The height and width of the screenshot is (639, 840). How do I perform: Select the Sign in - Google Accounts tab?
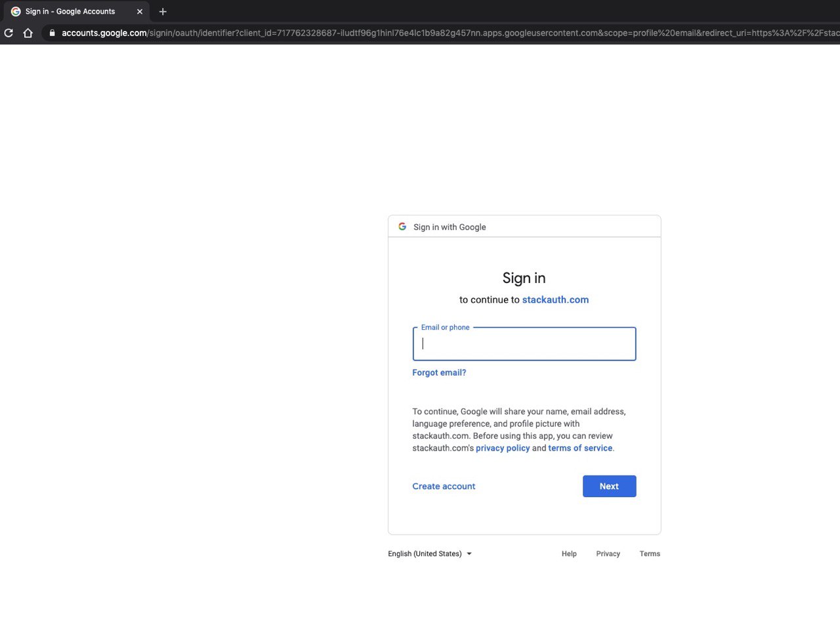point(77,11)
